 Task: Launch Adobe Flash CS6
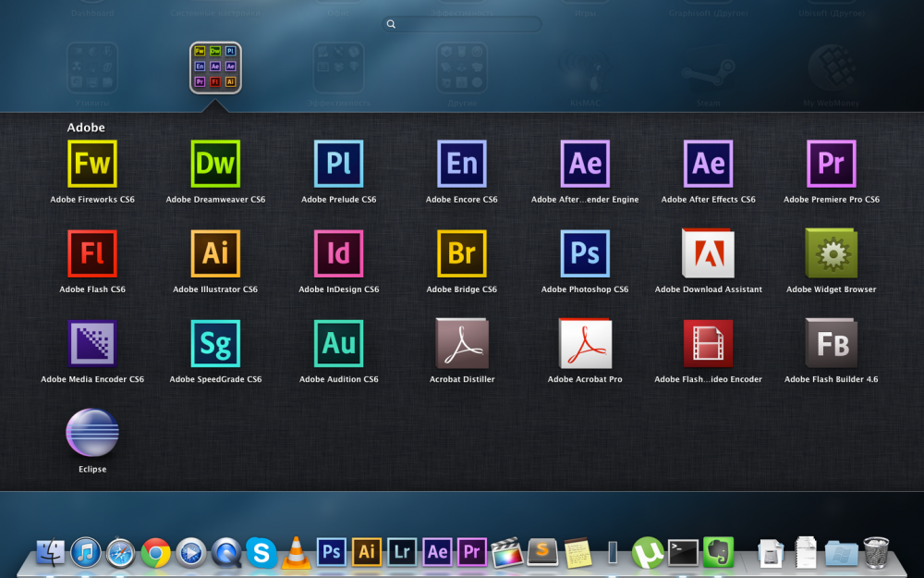coord(91,253)
